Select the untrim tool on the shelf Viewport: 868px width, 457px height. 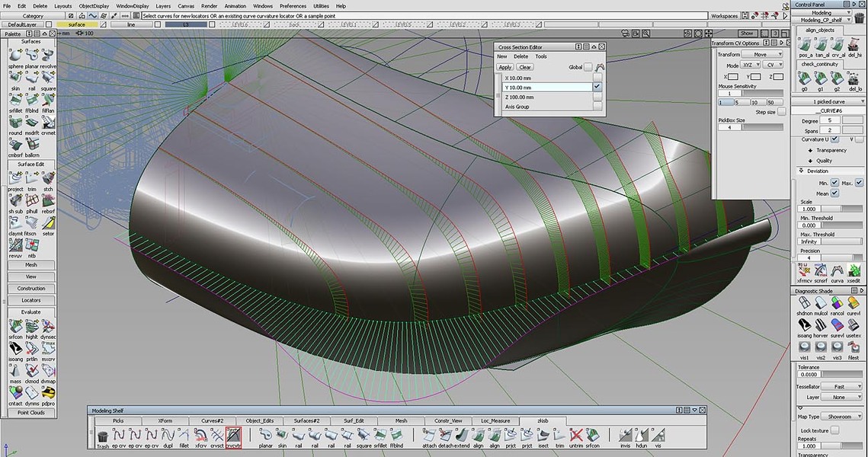[576, 436]
